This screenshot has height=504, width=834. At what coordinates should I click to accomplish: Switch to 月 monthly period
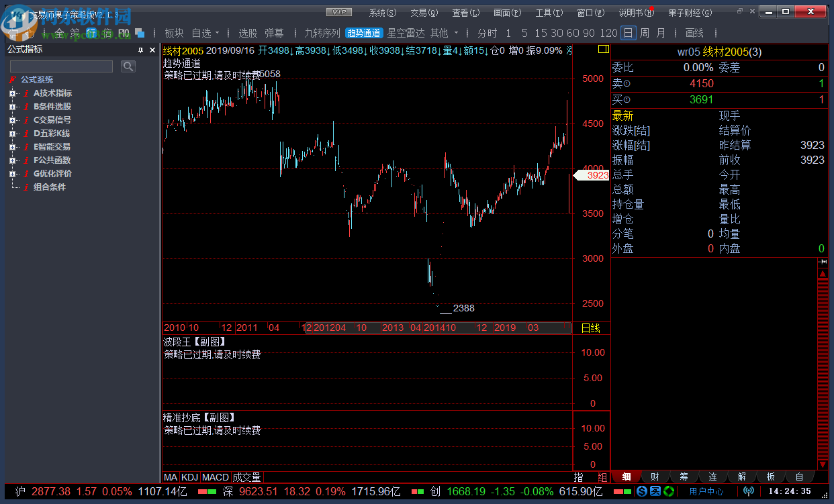coord(661,33)
